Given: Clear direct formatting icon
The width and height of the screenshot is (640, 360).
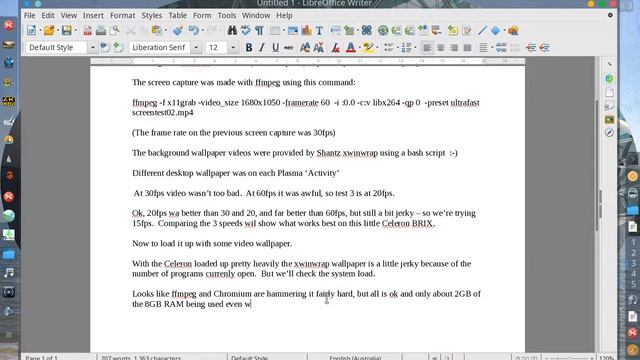Looking at the screenshot, I should click(x=336, y=47).
